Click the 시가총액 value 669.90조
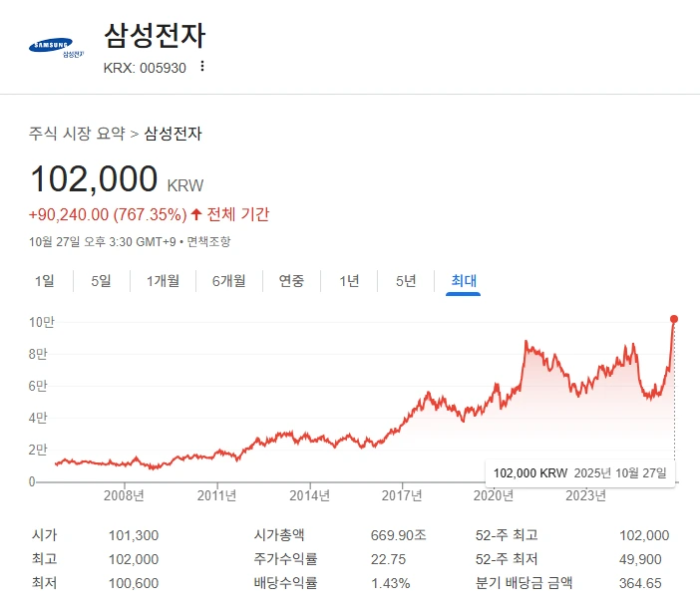 click(x=398, y=535)
